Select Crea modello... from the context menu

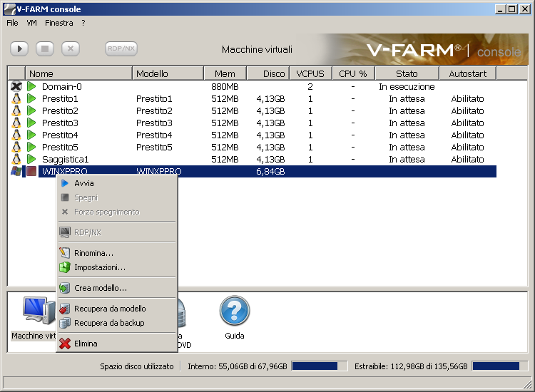(x=117, y=288)
